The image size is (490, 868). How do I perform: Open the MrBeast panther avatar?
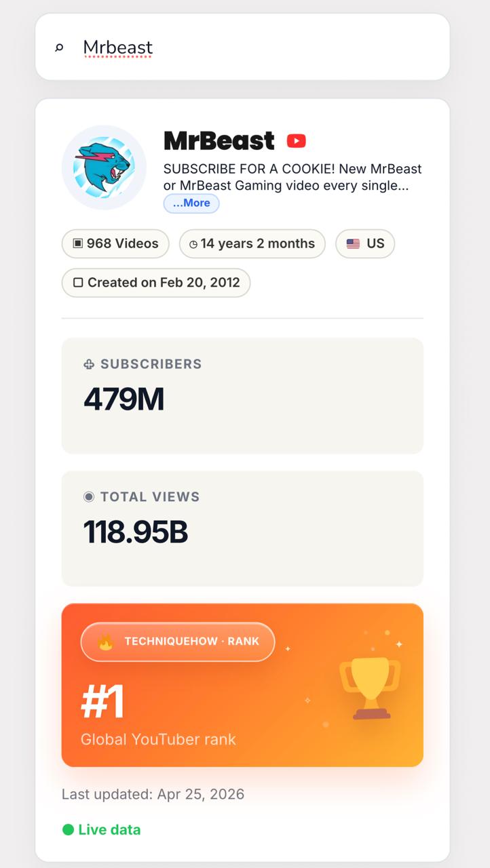(104, 167)
